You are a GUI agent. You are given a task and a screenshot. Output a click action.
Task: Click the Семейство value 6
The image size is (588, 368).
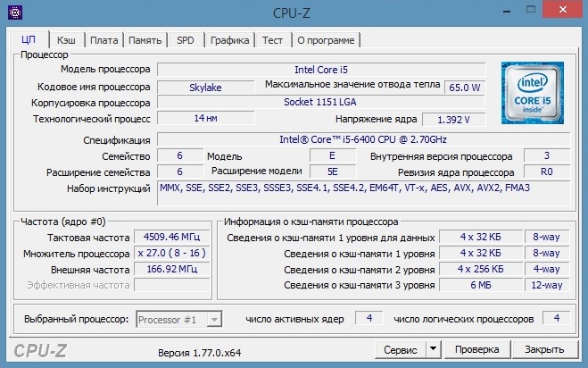(x=180, y=155)
